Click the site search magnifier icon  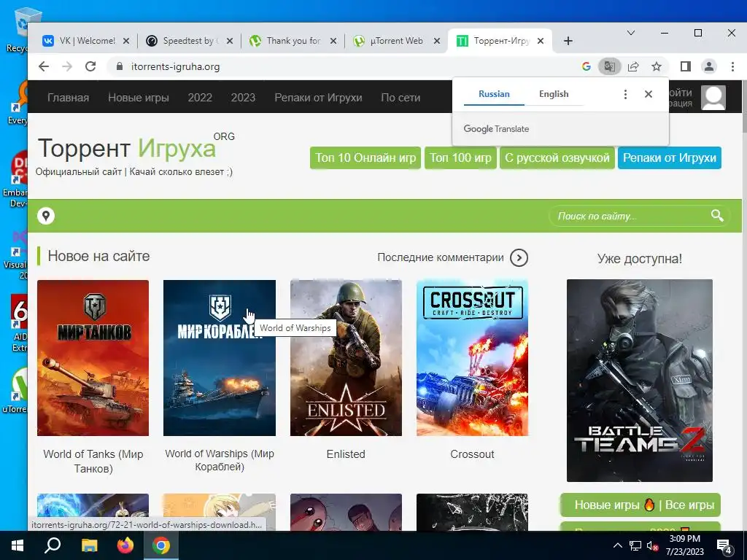717,216
